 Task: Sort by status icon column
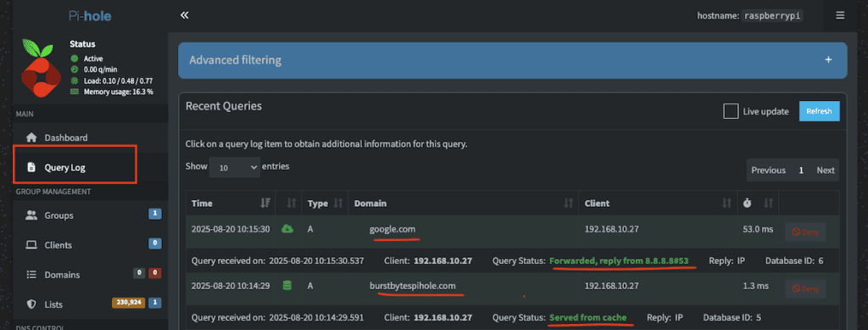tap(288, 204)
